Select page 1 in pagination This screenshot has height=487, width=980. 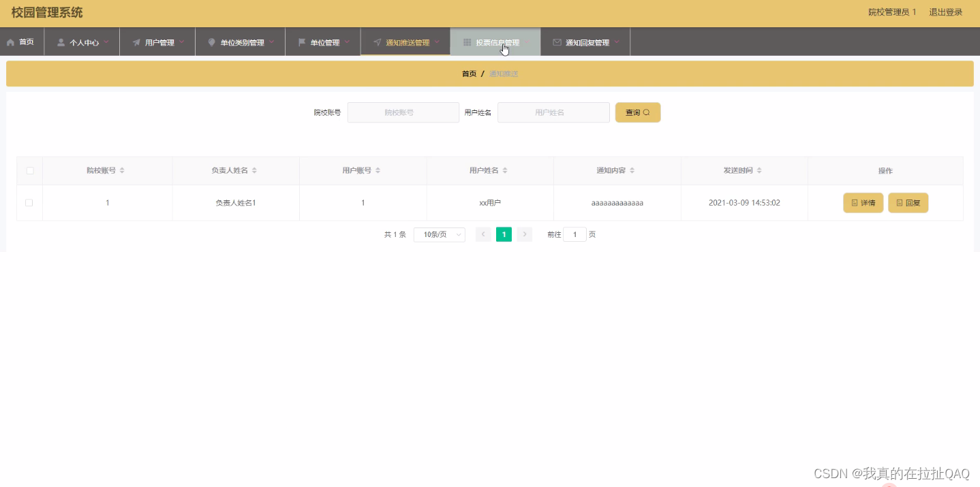(504, 234)
